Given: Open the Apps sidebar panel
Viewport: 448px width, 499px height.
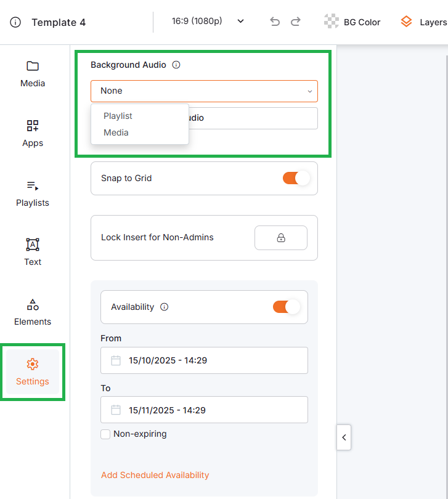Looking at the screenshot, I should 33,134.
